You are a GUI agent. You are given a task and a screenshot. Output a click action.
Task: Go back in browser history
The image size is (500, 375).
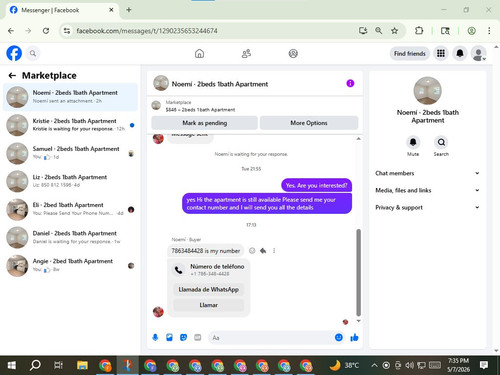(x=11, y=31)
